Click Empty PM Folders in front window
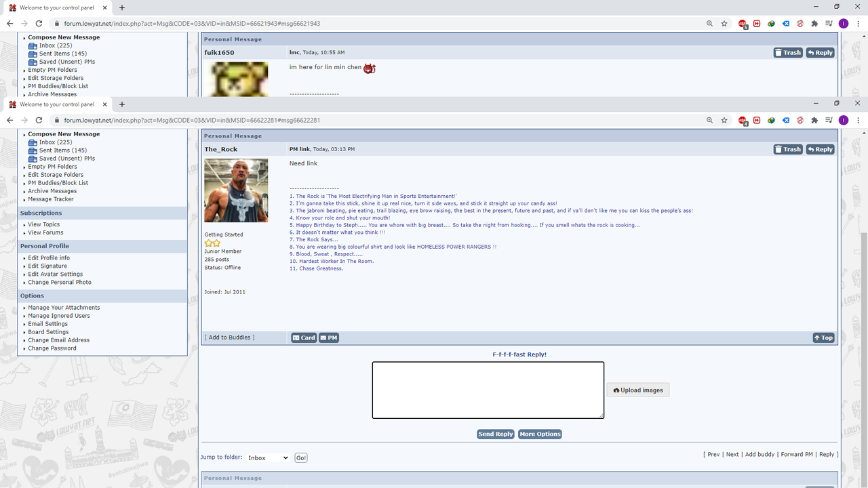 52,167
